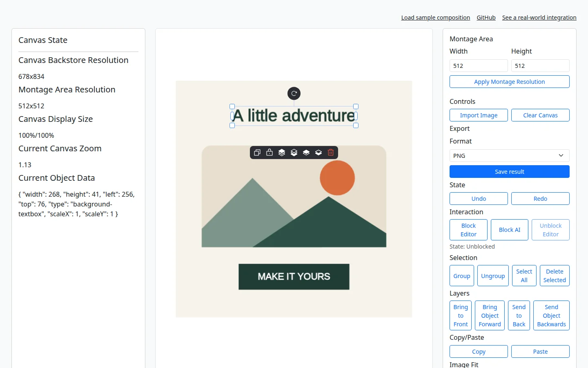
Task: Copy the selected object
Action: 479,352
